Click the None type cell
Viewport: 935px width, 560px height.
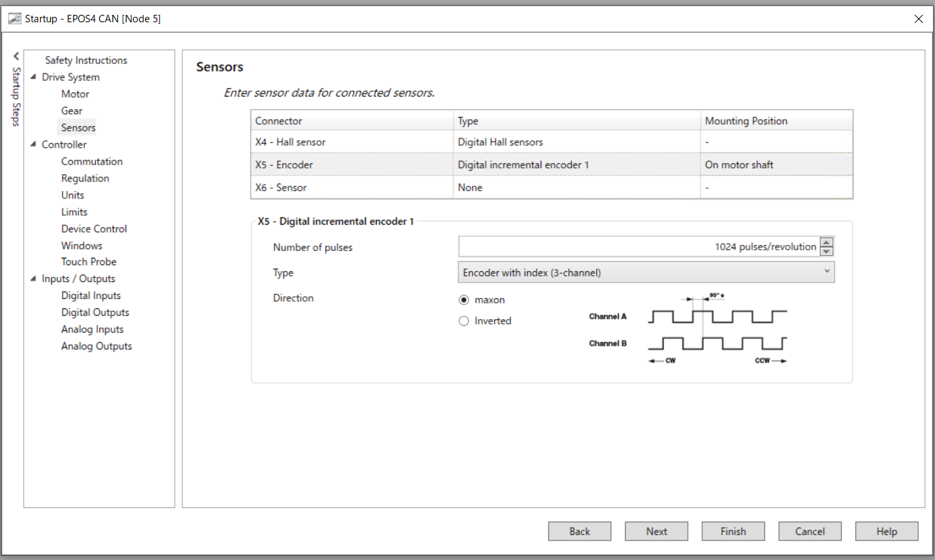[x=577, y=188]
